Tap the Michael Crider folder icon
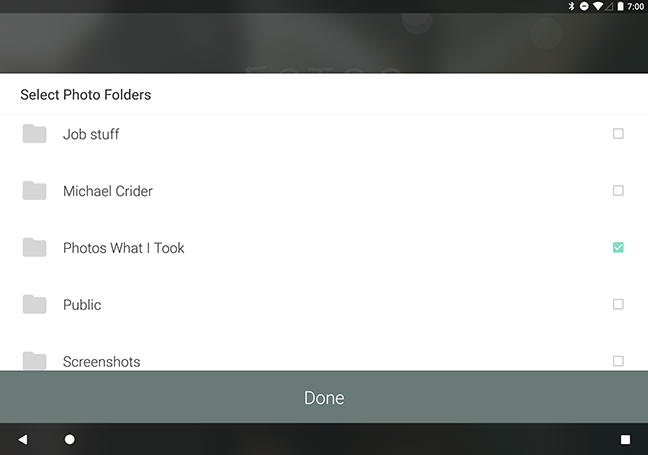The image size is (648, 455). click(x=34, y=190)
